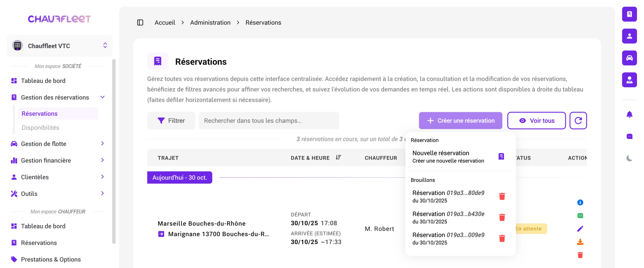Refresh the reservations list
The height and width of the screenshot is (268, 644).
pos(578,121)
